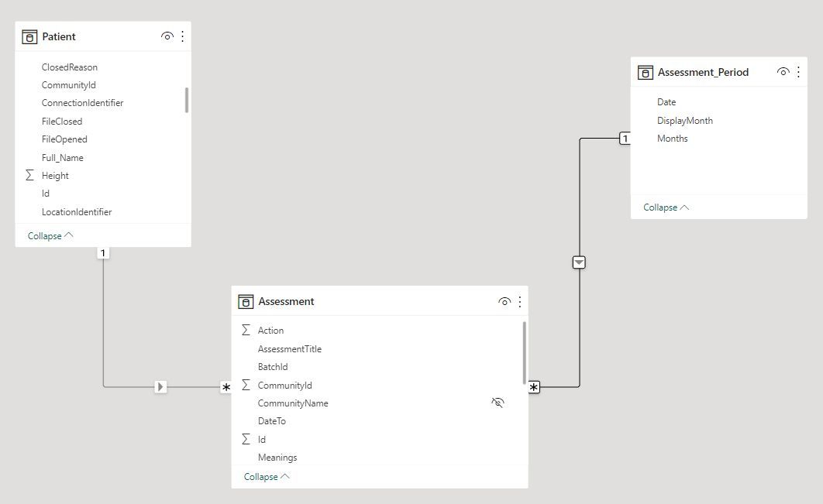Click the Assessment table icon

click(x=246, y=302)
